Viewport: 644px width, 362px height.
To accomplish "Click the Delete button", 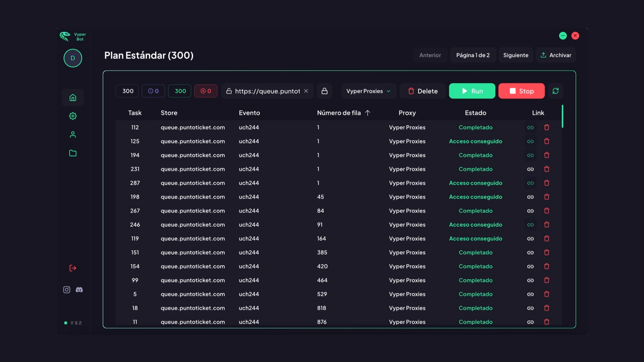I will [423, 91].
